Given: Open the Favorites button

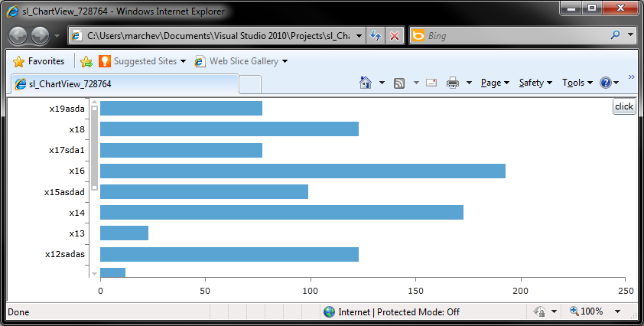Looking at the screenshot, I should click(x=38, y=61).
